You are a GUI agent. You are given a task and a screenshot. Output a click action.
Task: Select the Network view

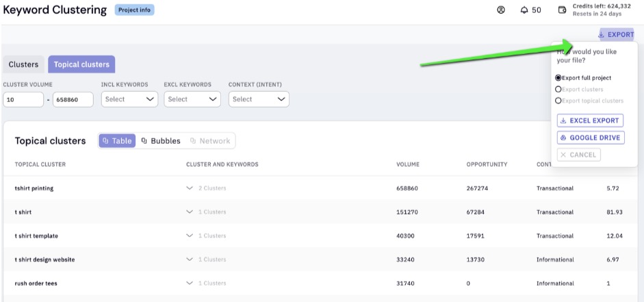(x=210, y=141)
